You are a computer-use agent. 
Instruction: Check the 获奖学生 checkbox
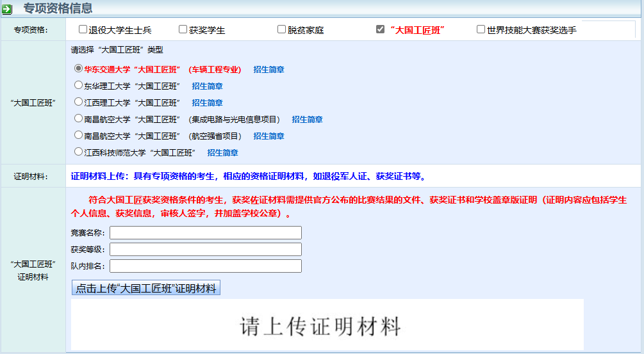[x=183, y=29]
